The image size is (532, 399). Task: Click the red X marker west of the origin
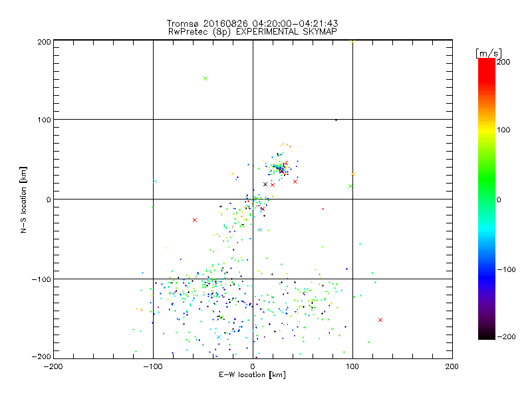(x=195, y=220)
